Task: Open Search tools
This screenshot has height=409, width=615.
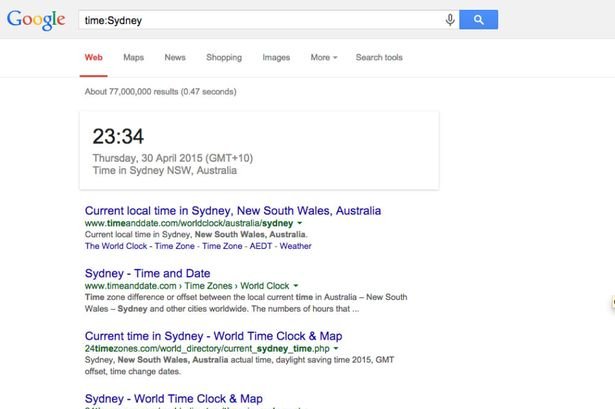Action: (x=379, y=58)
